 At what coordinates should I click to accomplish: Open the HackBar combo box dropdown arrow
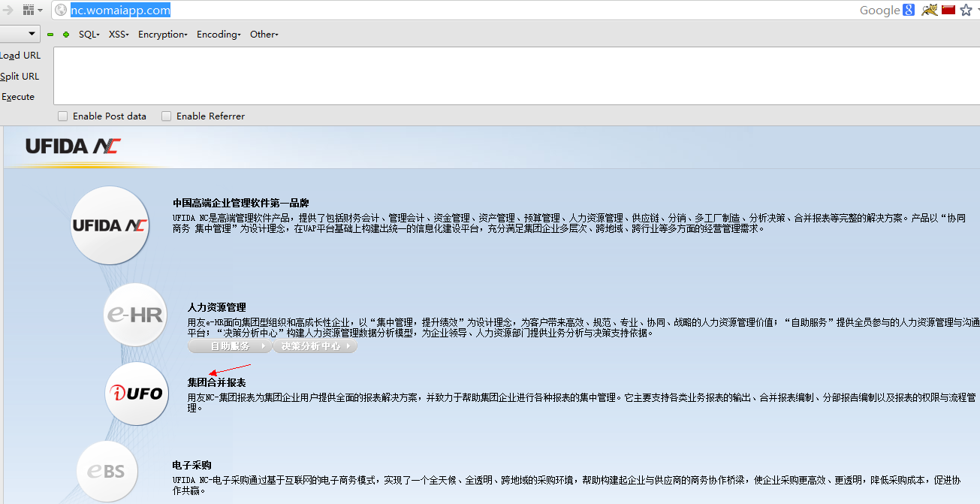(32, 34)
